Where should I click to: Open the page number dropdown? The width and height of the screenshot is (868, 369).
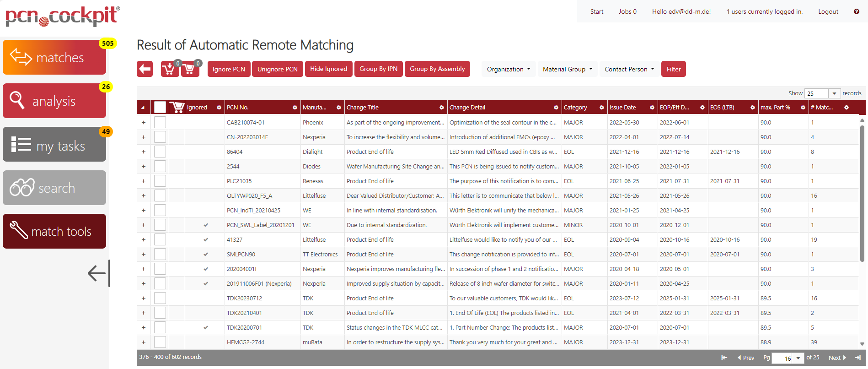798,358
